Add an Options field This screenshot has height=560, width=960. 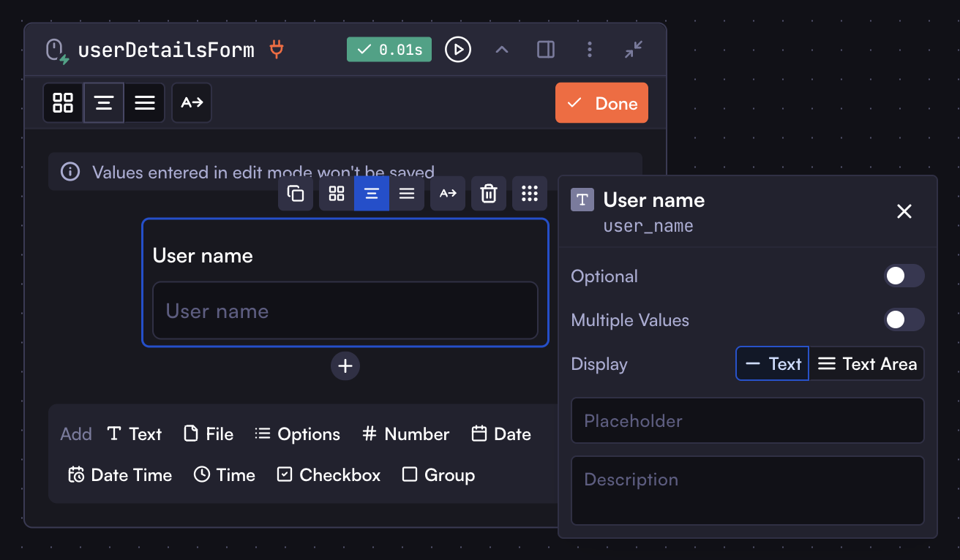[298, 434]
